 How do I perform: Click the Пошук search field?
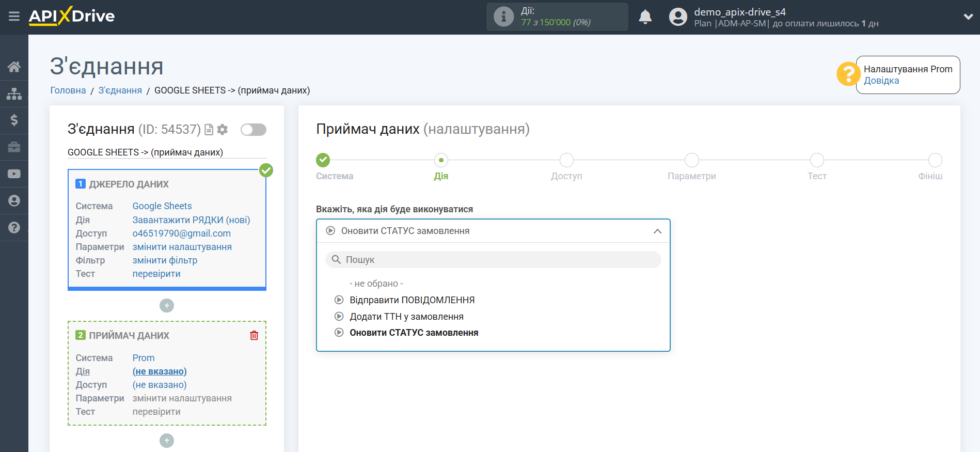(x=493, y=260)
